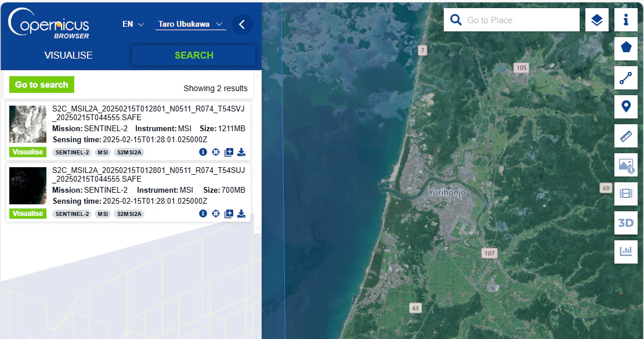The width and height of the screenshot is (644, 339).
Task: Zoom to the T54SUJ product footprint
Action: point(216,214)
